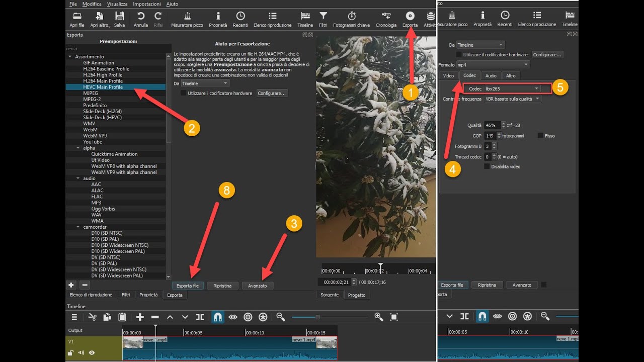Check hardware encoder box in the left window

coord(183,93)
